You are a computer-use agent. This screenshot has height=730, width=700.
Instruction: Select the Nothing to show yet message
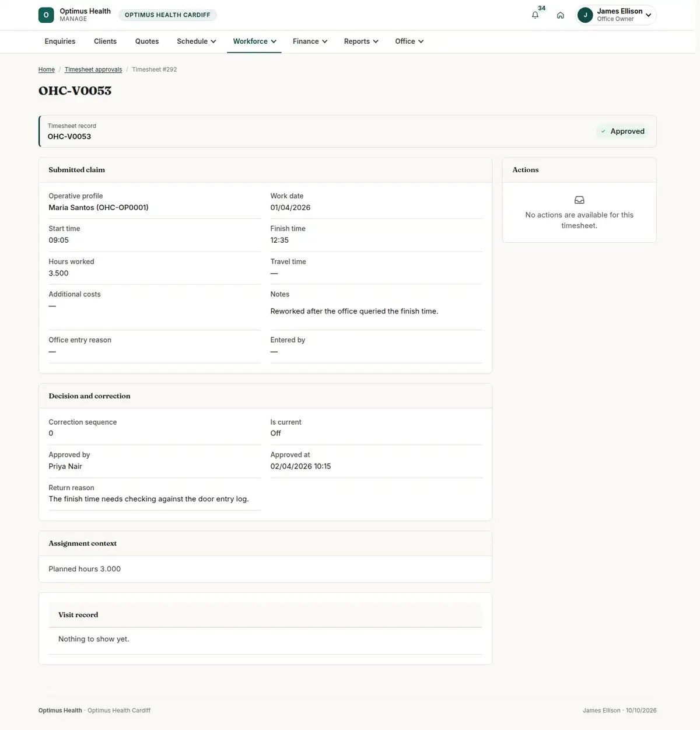click(x=94, y=640)
